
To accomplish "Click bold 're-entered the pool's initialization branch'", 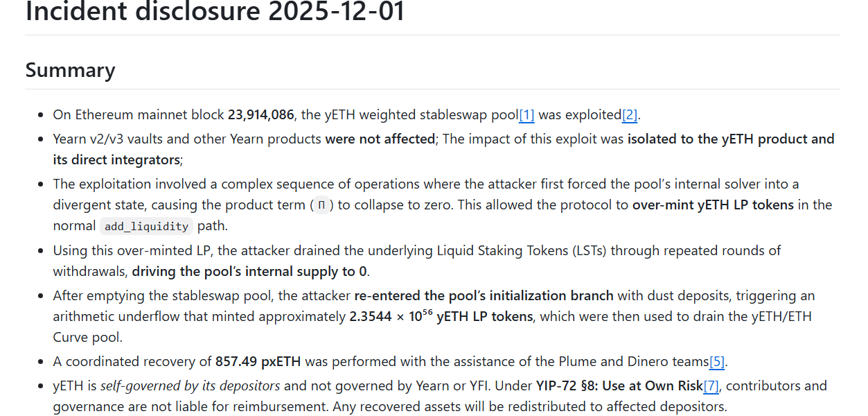I will coord(484,296).
